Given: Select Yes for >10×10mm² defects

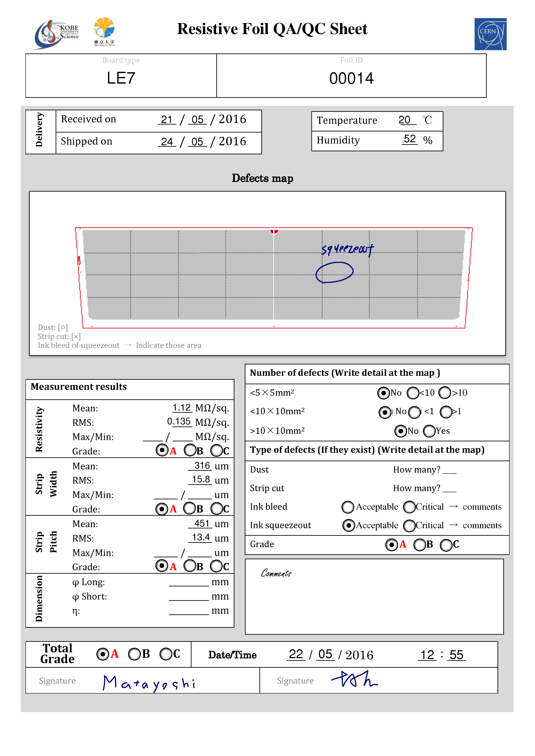Looking at the screenshot, I should 429,431.
